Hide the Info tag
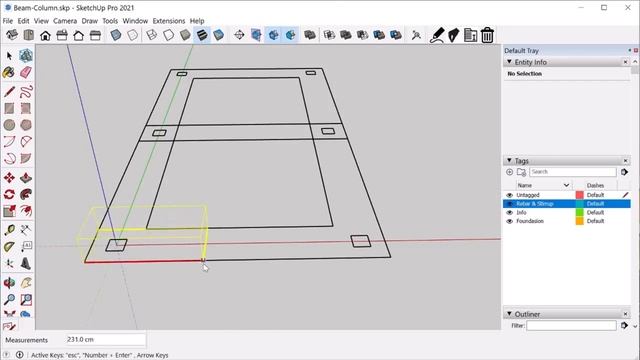The width and height of the screenshot is (640, 360). [x=509, y=212]
